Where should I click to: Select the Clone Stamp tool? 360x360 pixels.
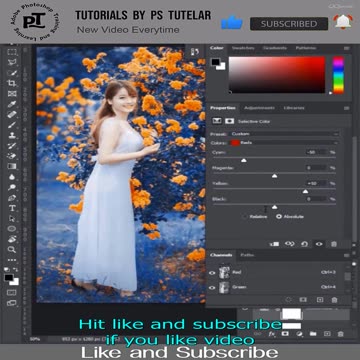pyautogui.click(x=12, y=135)
